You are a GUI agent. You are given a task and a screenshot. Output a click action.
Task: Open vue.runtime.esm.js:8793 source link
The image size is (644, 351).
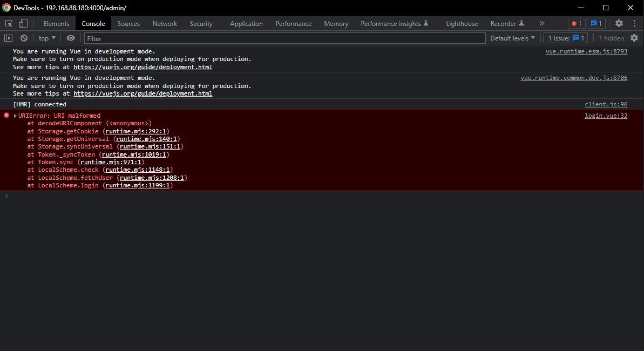(586, 51)
